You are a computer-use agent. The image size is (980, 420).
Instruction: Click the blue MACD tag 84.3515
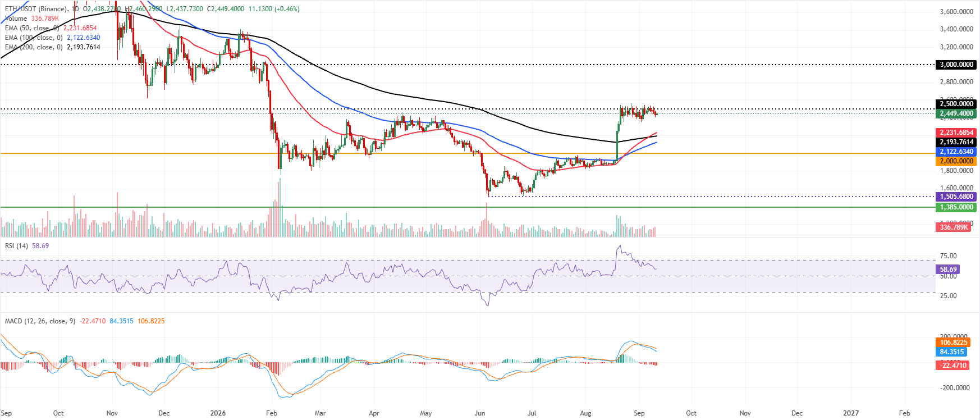point(952,352)
